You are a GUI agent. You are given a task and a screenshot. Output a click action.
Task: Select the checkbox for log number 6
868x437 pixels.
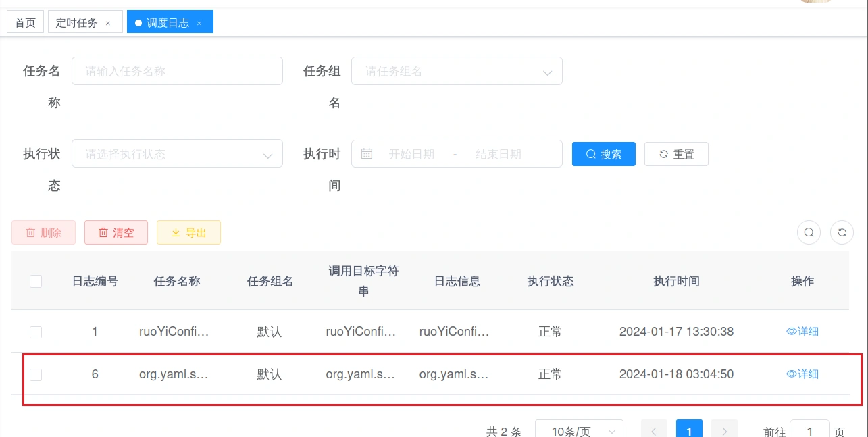[x=36, y=374]
